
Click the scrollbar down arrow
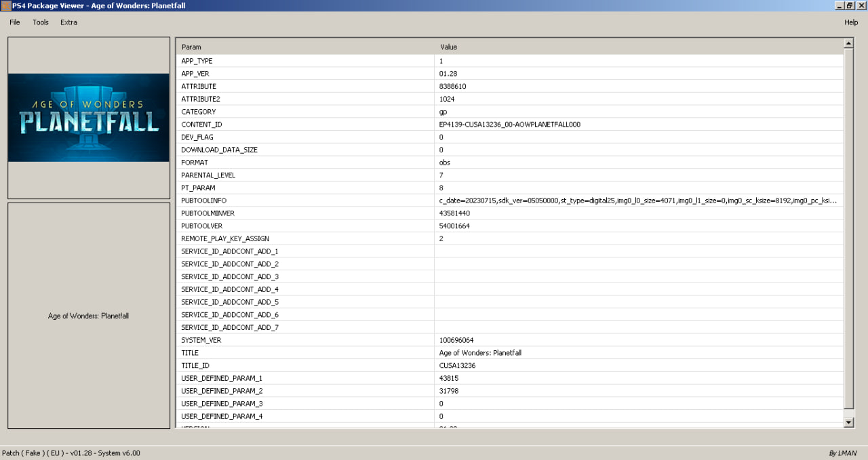(x=848, y=422)
